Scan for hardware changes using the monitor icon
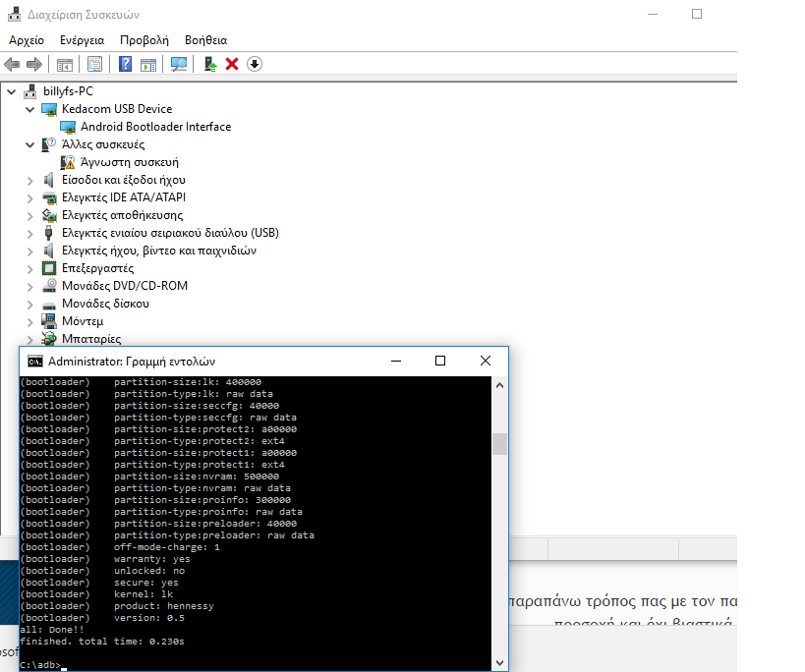The width and height of the screenshot is (805, 672). [178, 64]
